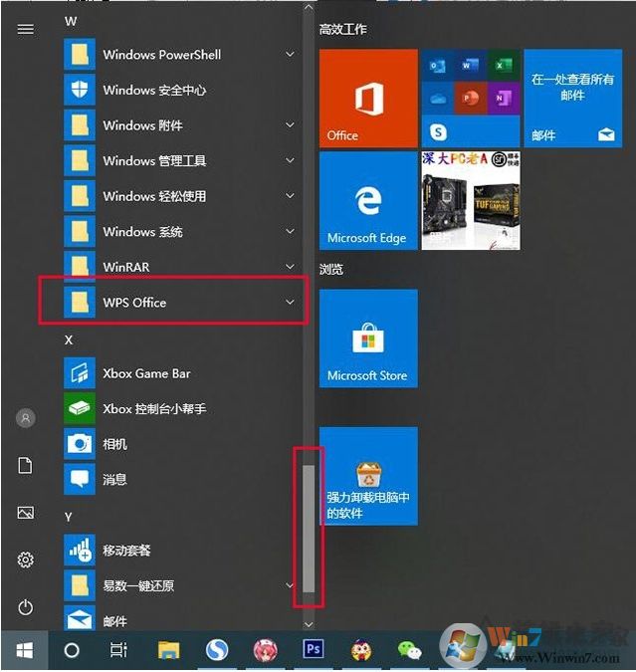Click the Power button icon
Viewport: 636px width, 672px height.
[x=25, y=607]
